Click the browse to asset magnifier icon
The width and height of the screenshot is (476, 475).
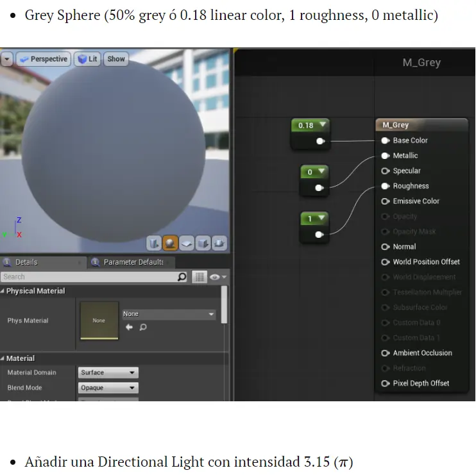click(x=143, y=327)
